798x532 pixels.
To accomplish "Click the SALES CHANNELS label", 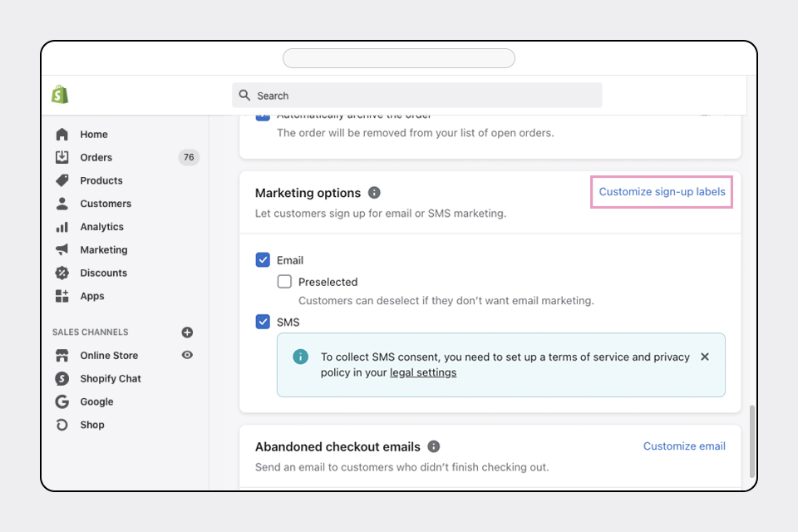I will click(x=90, y=332).
